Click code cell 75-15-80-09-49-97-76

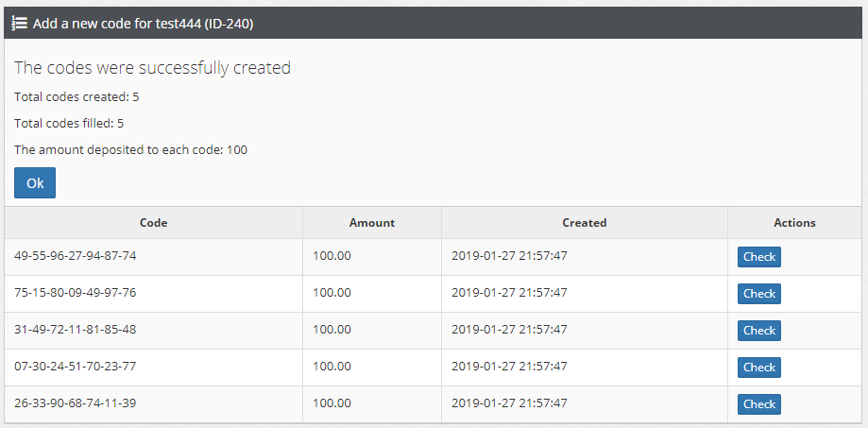[x=76, y=293]
